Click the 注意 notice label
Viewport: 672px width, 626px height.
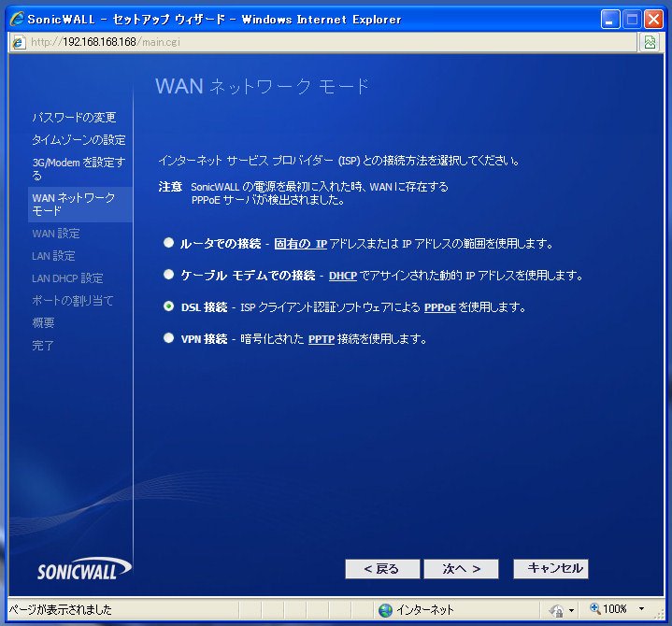171,186
